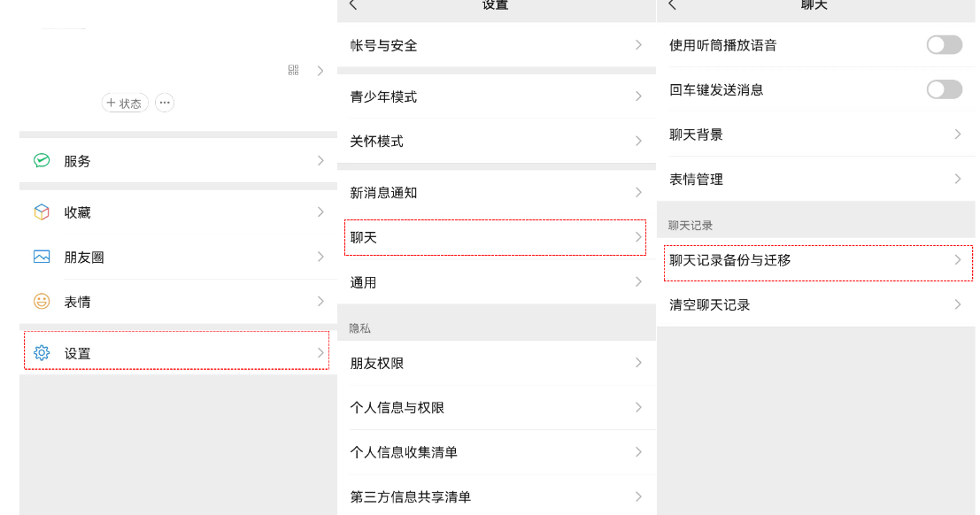
Task: Click the Services (服务) green icon
Action: [x=42, y=161]
